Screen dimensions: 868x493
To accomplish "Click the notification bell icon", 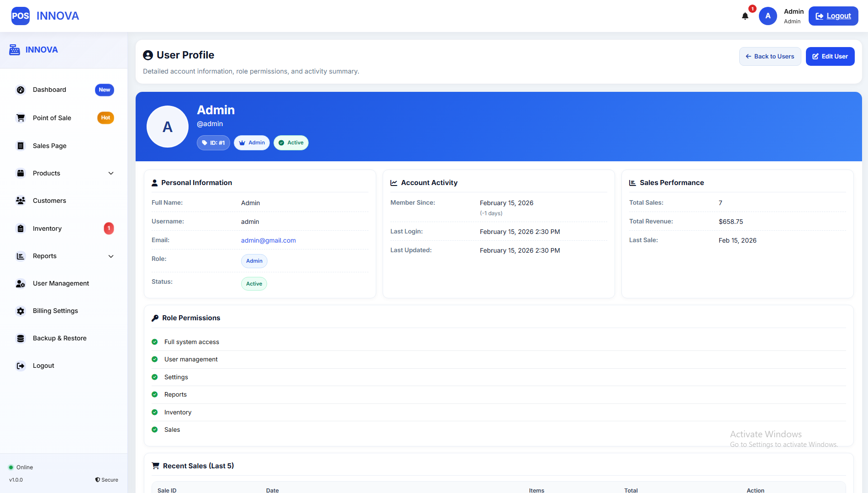I will point(745,16).
